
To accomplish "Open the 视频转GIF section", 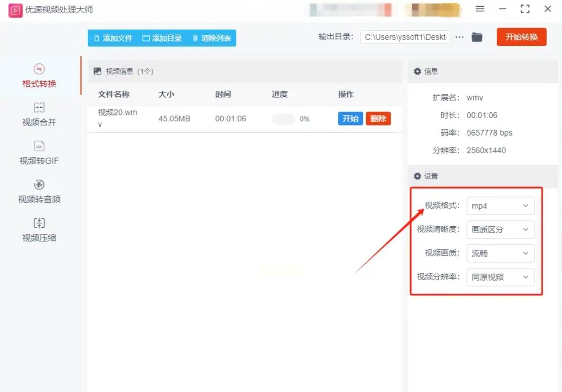I will click(39, 153).
